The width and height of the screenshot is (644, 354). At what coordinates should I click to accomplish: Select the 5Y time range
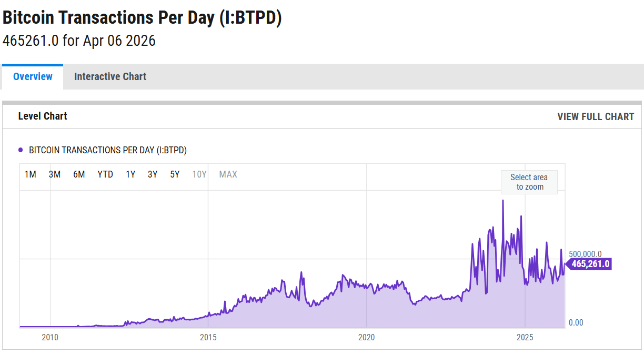(174, 174)
